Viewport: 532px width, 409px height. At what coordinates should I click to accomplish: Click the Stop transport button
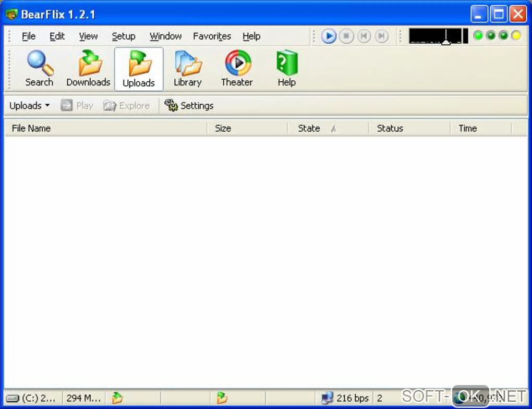346,36
